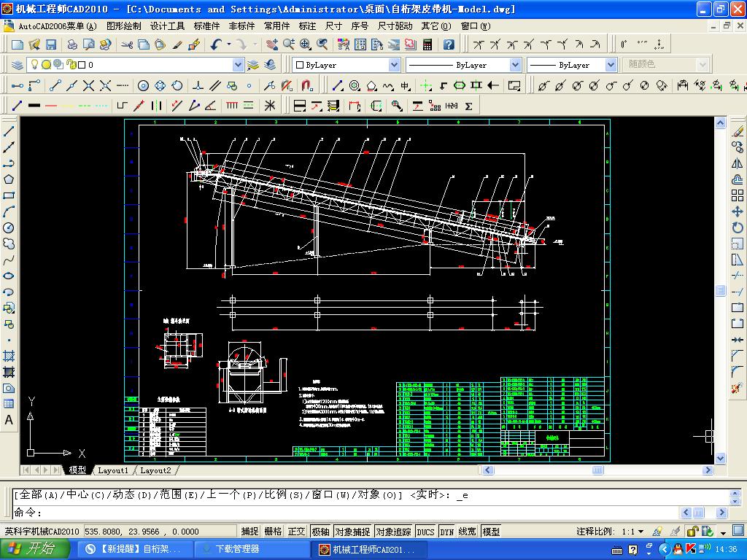Image resolution: width=747 pixels, height=560 pixels.
Task: Switch to the Layout1 tab
Action: [112, 470]
